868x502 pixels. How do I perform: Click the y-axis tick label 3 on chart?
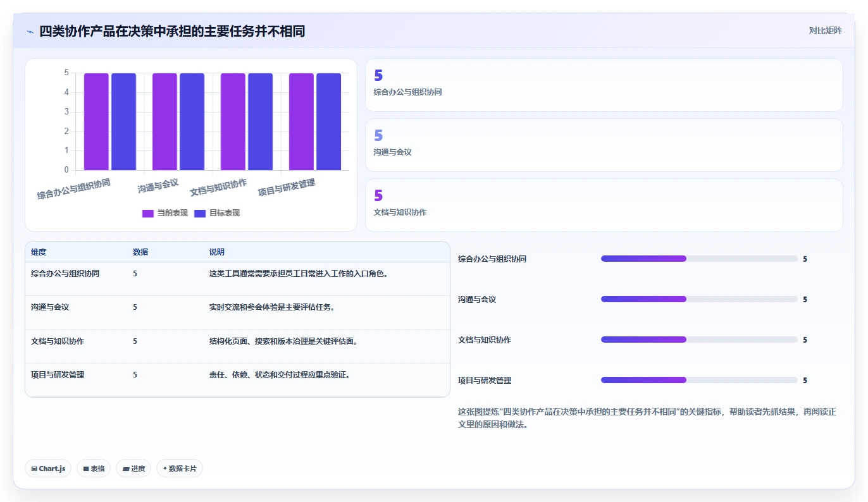coord(66,112)
